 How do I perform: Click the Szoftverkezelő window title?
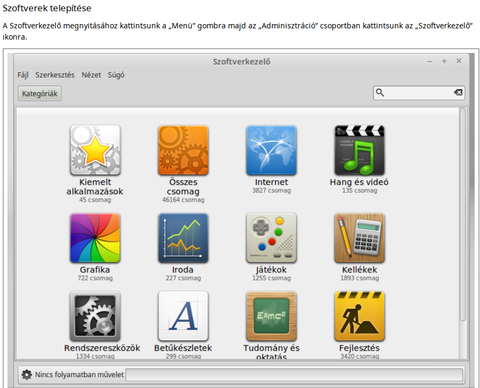[x=242, y=62]
